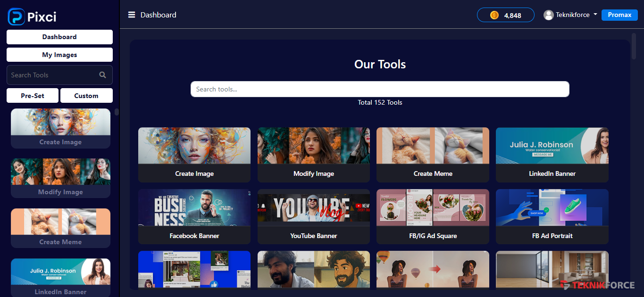The image size is (644, 297).
Task: Open the Create Meme tool card
Action: click(433, 155)
